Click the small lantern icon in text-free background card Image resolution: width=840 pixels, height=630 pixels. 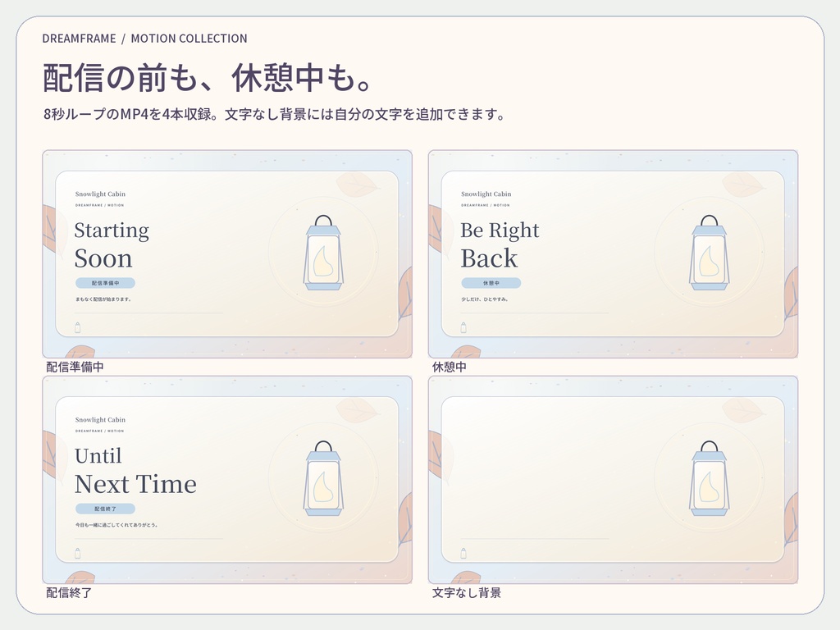[463, 554]
